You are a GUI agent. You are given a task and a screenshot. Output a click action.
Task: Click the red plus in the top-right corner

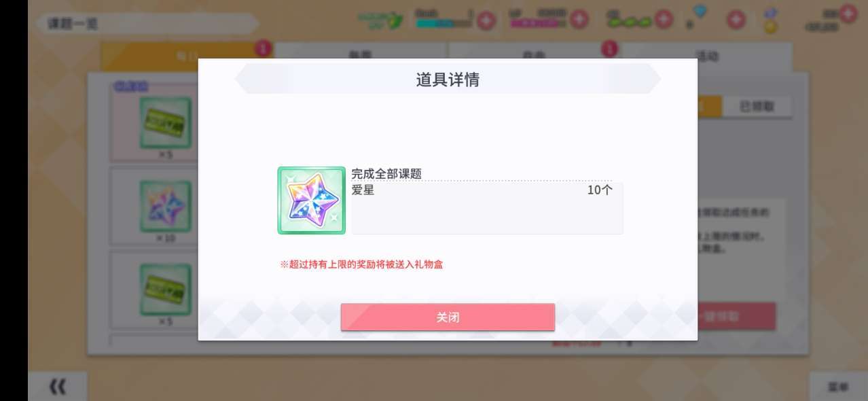(848, 12)
